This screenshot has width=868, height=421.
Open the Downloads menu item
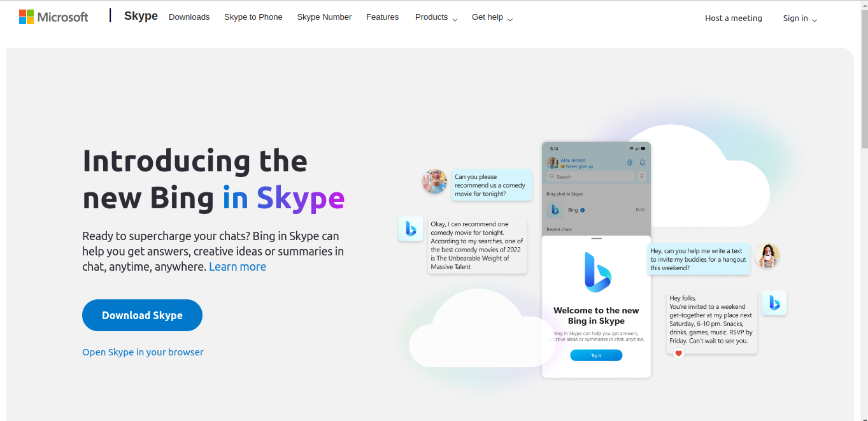pos(189,17)
